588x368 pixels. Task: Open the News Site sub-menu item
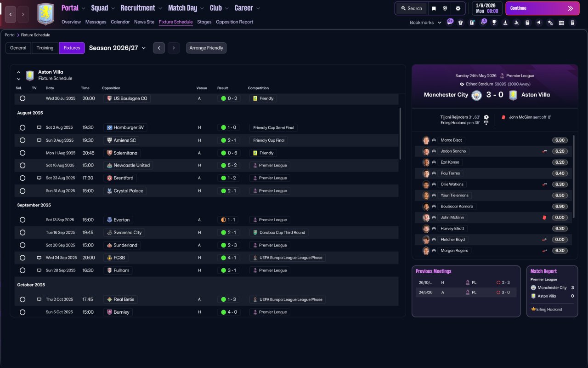click(144, 22)
